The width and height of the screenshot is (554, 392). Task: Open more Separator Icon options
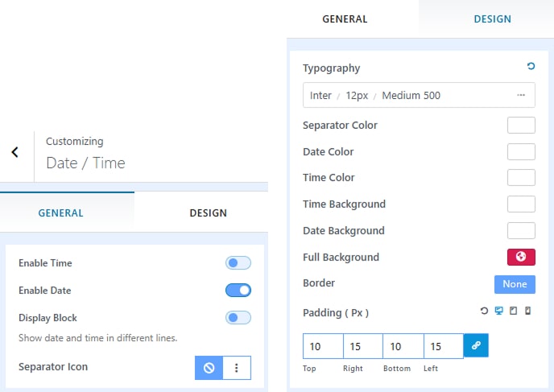(237, 367)
